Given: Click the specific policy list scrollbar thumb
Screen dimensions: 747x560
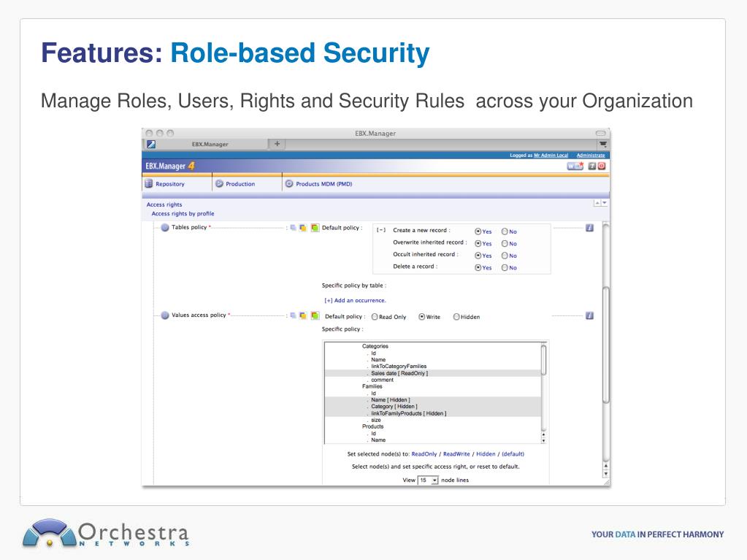Looking at the screenshot, I should [x=543, y=360].
